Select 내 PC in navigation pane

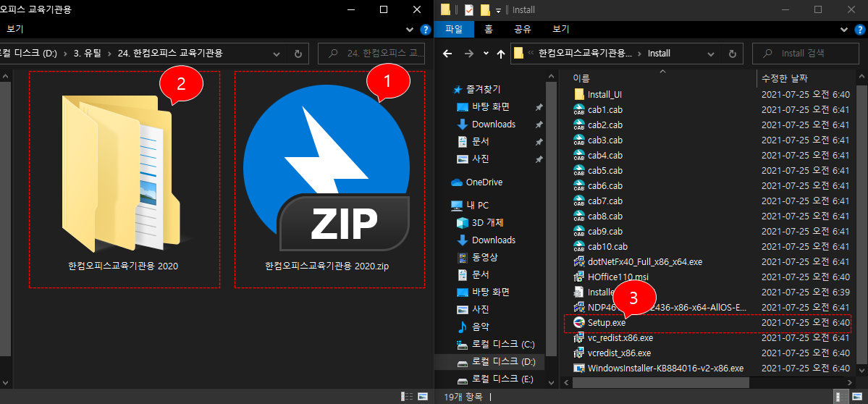(x=470, y=206)
